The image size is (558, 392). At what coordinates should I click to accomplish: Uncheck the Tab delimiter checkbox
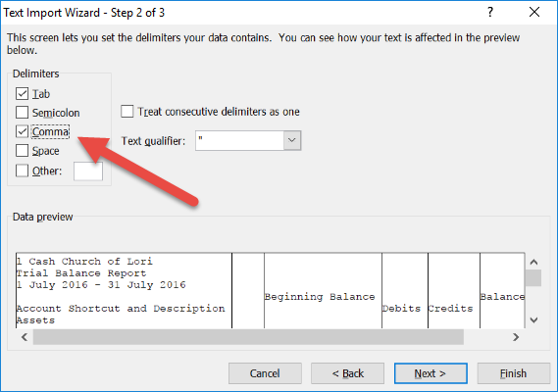tap(22, 94)
